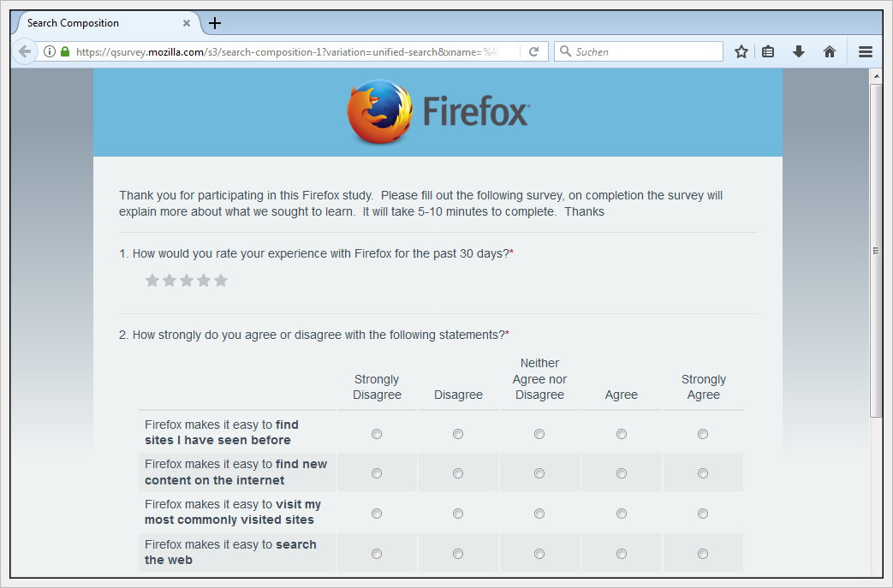This screenshot has height=588, width=893.
Task: Open the bookmarks list icon
Action: click(x=768, y=52)
